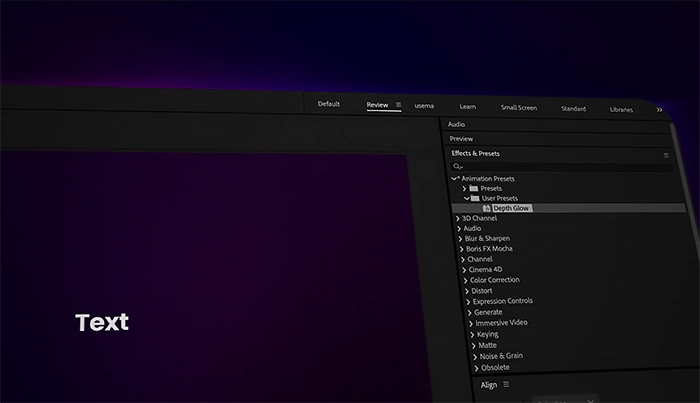700x403 pixels.
Task: Open the Libraries workspace
Action: click(621, 109)
